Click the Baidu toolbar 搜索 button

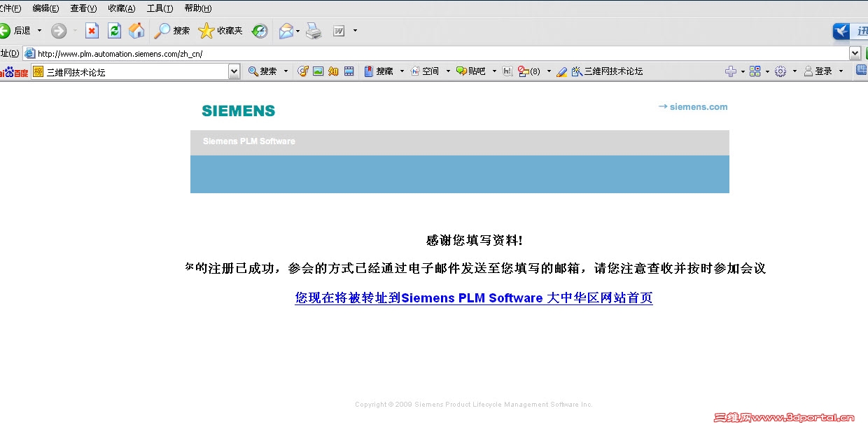click(262, 71)
